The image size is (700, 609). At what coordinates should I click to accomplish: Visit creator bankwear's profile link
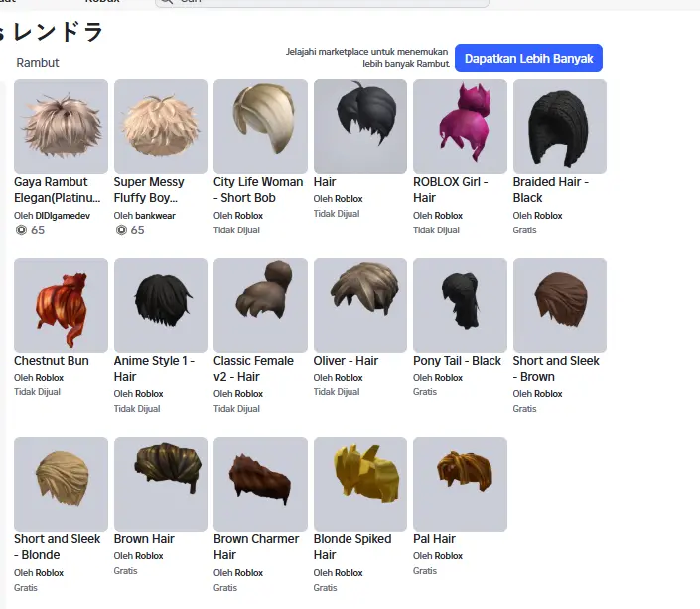(x=155, y=216)
